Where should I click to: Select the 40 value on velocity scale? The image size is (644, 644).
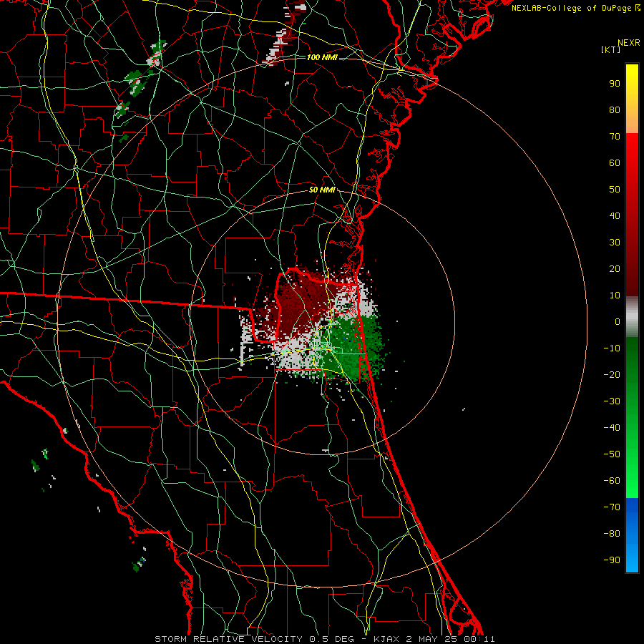tap(615, 216)
